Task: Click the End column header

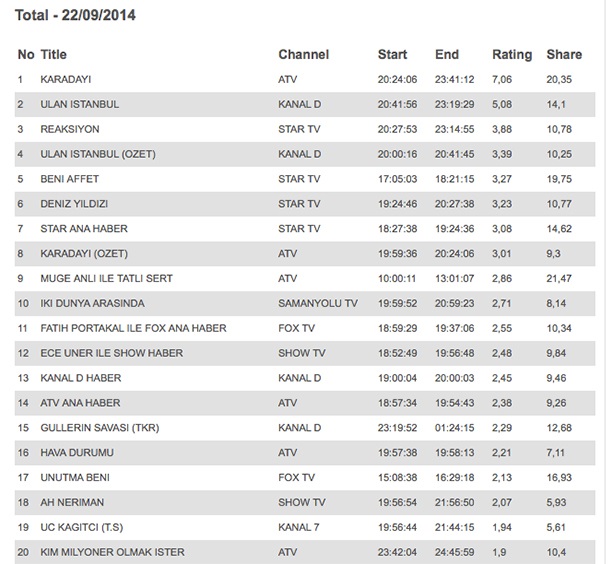Action: point(446,54)
